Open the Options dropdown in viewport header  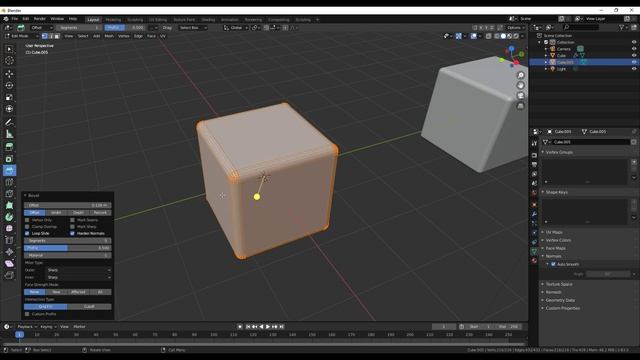515,28
